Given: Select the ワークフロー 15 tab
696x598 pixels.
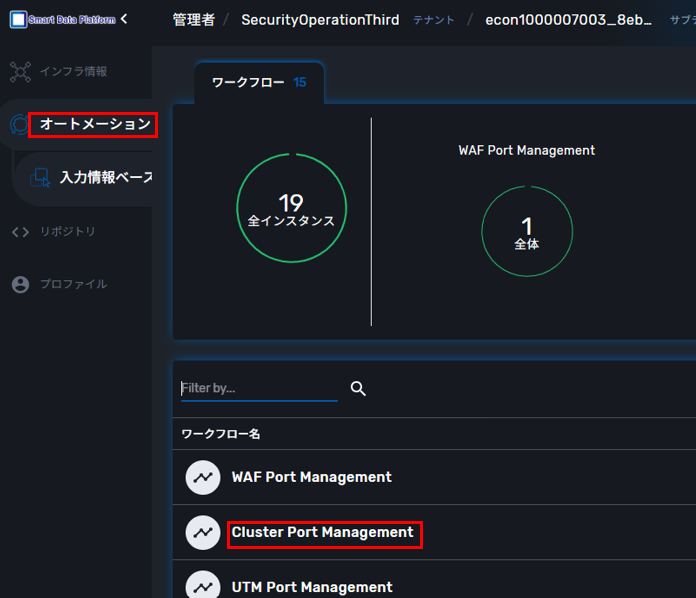Looking at the screenshot, I should click(259, 83).
